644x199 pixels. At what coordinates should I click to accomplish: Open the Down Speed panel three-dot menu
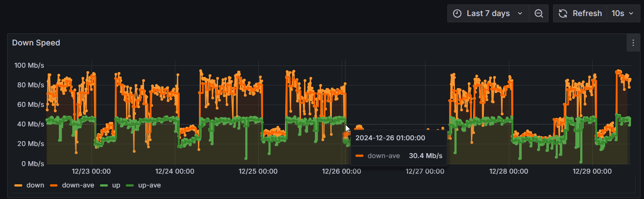point(633,43)
